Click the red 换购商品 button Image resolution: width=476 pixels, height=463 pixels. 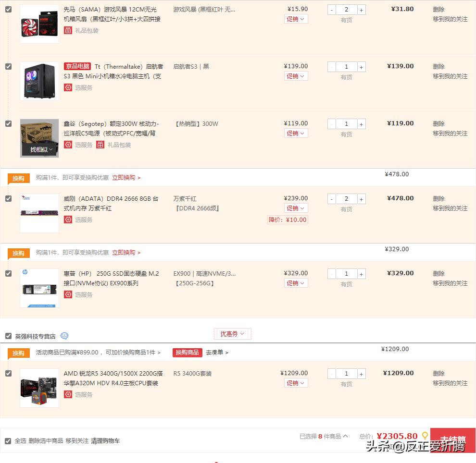coord(188,353)
